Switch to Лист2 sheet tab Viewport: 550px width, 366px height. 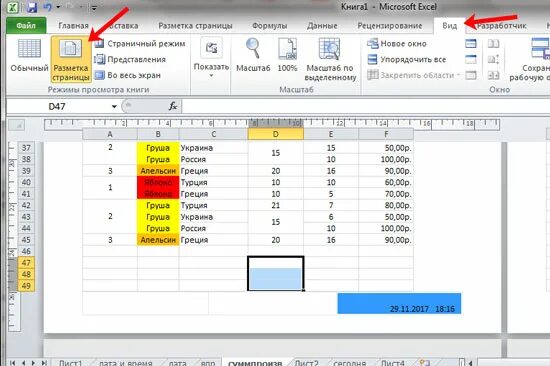[x=307, y=363]
